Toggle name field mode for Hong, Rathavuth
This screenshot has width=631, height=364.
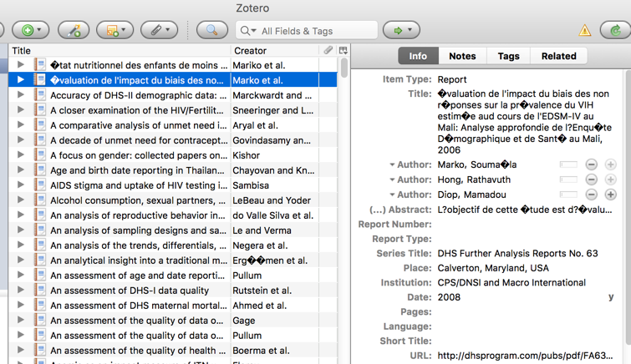point(568,180)
